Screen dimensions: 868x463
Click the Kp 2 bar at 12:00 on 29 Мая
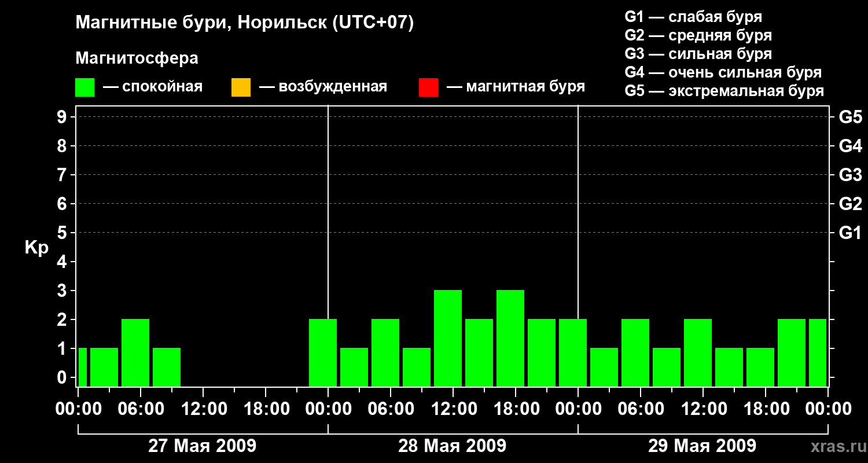[x=698, y=352]
